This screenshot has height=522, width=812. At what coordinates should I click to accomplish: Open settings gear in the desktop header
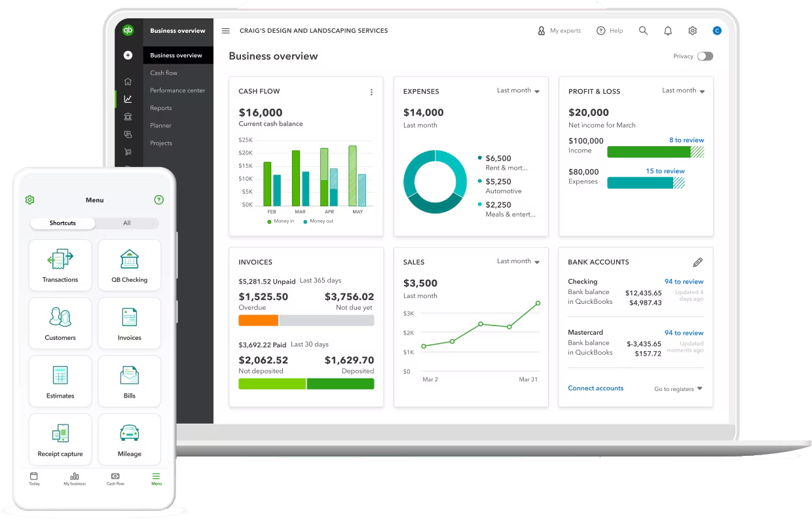(x=692, y=31)
